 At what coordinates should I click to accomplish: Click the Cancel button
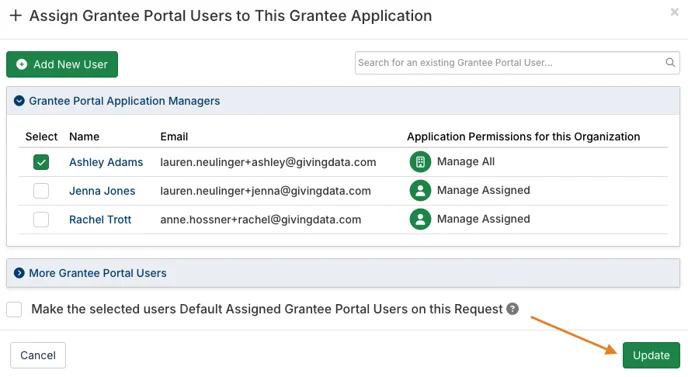38,355
